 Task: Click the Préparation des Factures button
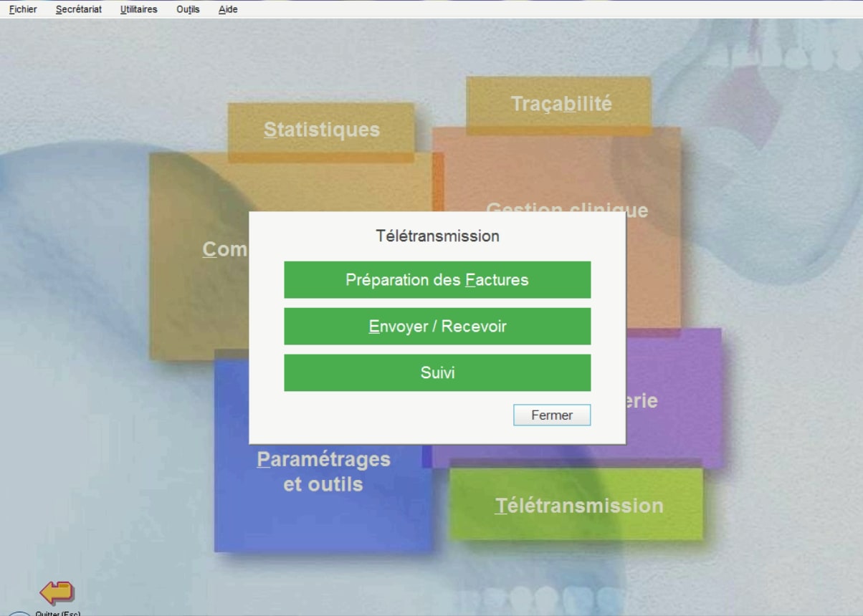pyautogui.click(x=437, y=279)
